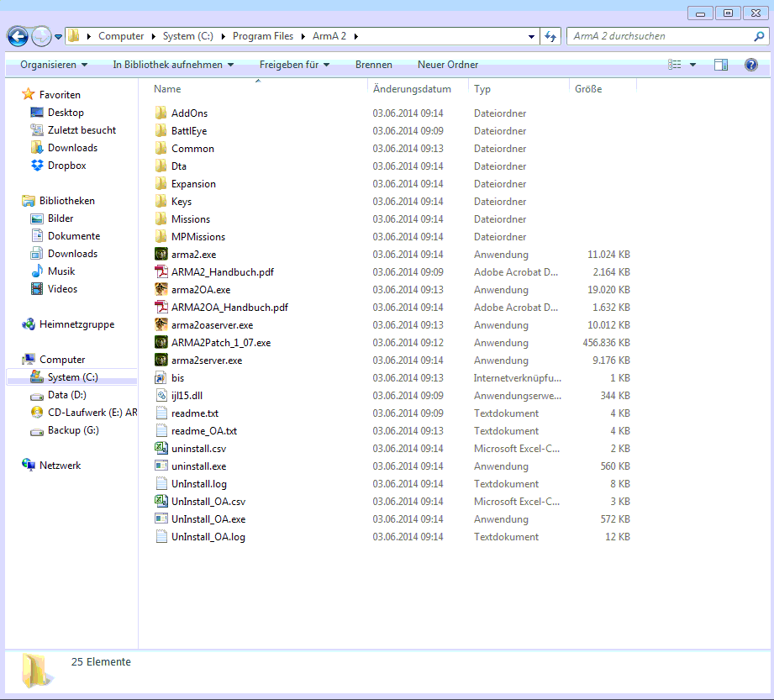
Task: Change view with the view icon
Action: 674,65
